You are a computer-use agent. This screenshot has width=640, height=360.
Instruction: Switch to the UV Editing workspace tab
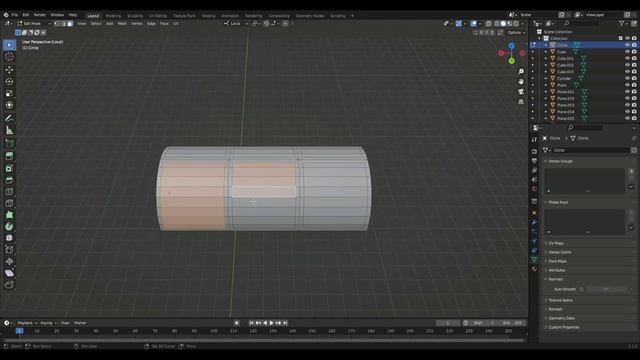tap(158, 16)
